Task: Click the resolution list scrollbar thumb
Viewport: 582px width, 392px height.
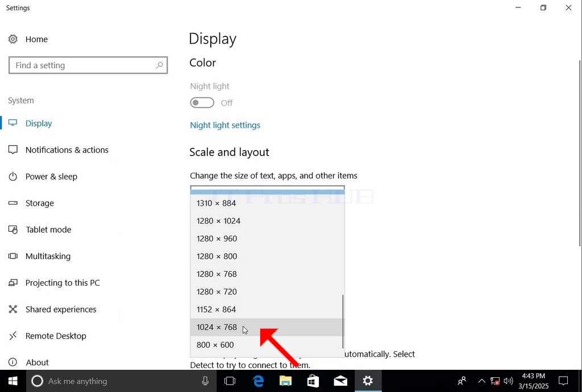Action: pyautogui.click(x=343, y=322)
